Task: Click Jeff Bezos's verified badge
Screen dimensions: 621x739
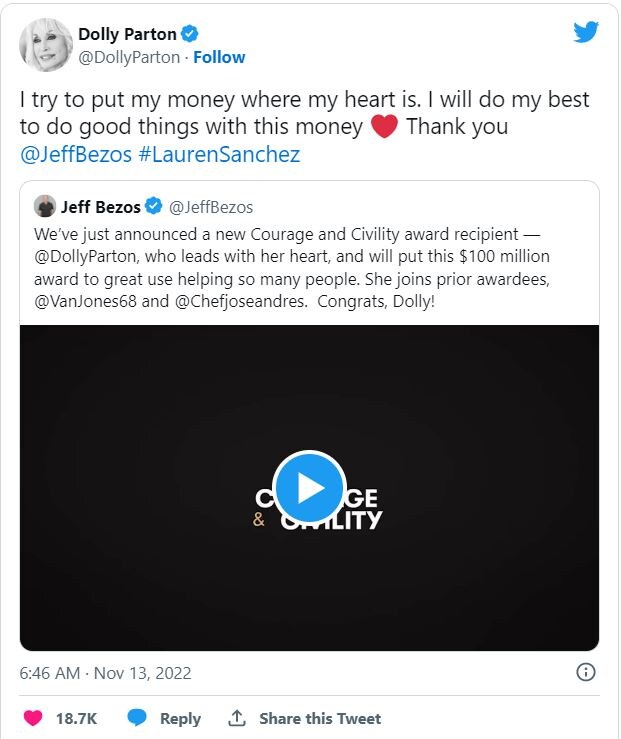Action: 154,207
